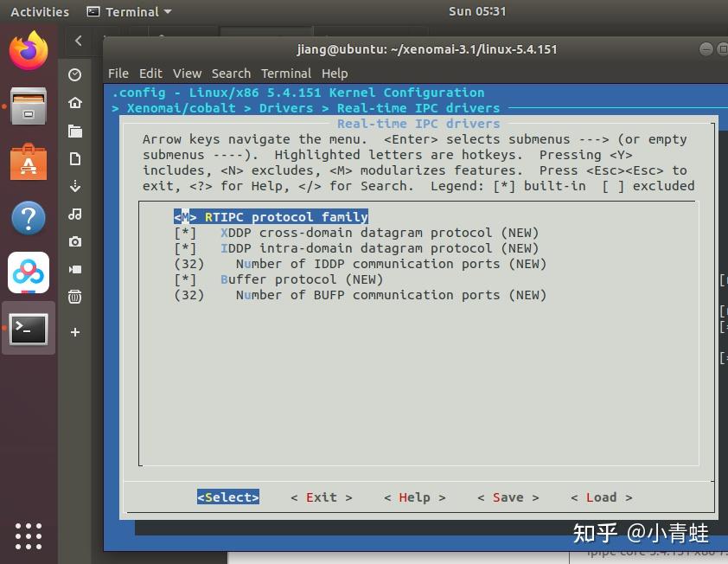Select Number of BUFP communication ports value
Screen dimensions: 728x564
tap(188, 295)
